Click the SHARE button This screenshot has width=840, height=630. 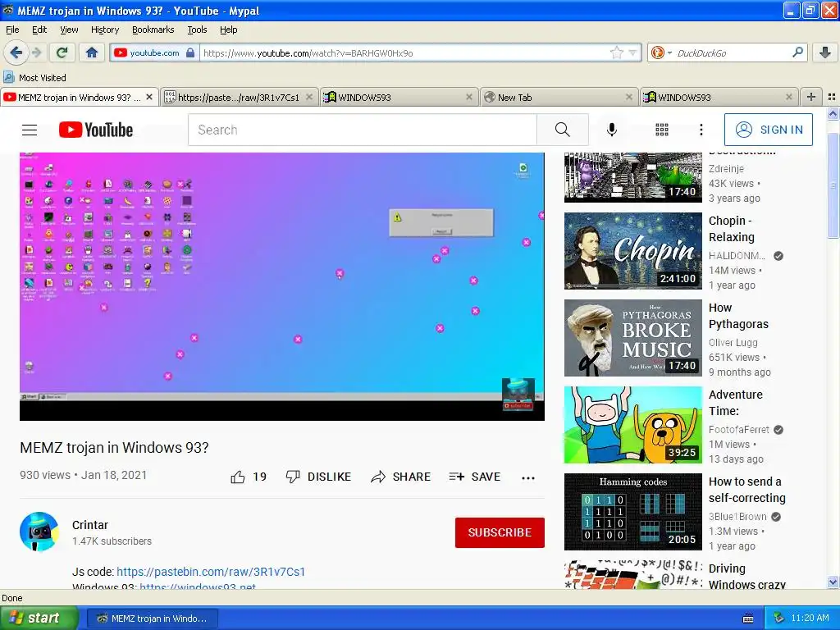pyautogui.click(x=400, y=477)
